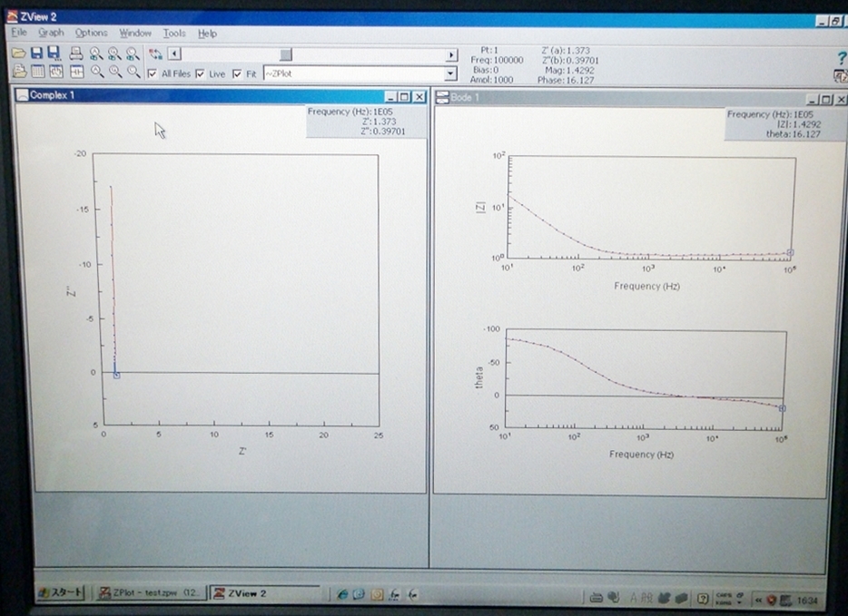Viewport: 848px width, 616px height.
Task: Click the binocular zoom icon labeled C
Action: pyautogui.click(x=133, y=54)
